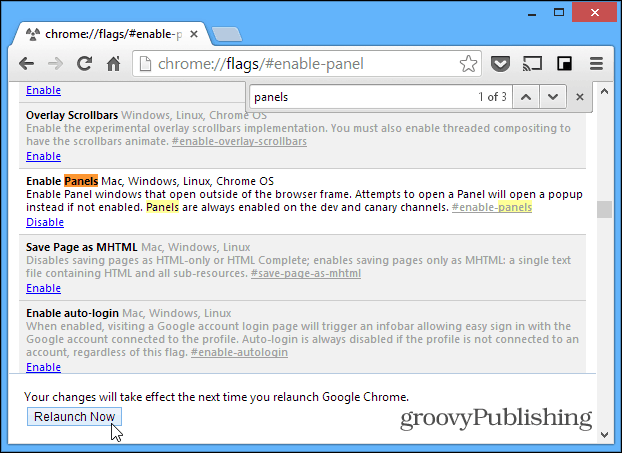The height and width of the screenshot is (455, 622).
Task: Click the scrollbar down arrow
Action: pos(604,435)
